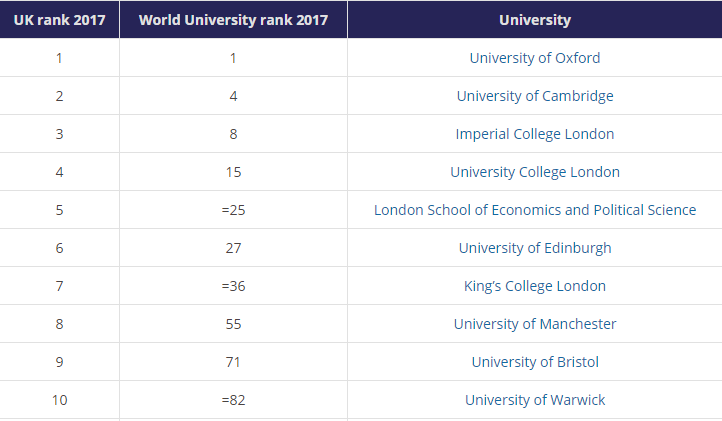Click the 'UK rank 2017' column header
722x421 pixels.
click(59, 20)
